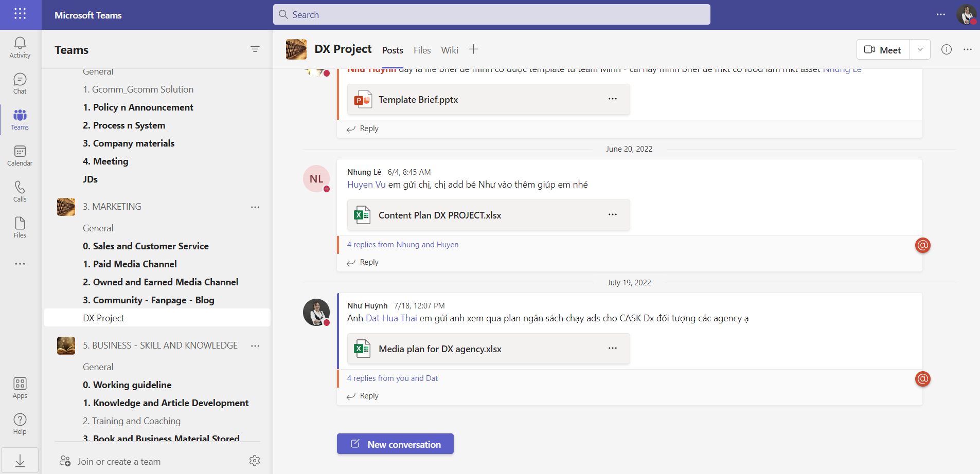The height and width of the screenshot is (474, 980).
Task: Switch to the Wiki tab
Action: coord(449,50)
